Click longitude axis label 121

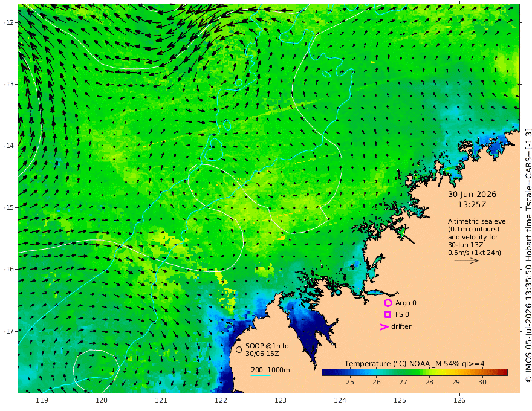point(161,400)
